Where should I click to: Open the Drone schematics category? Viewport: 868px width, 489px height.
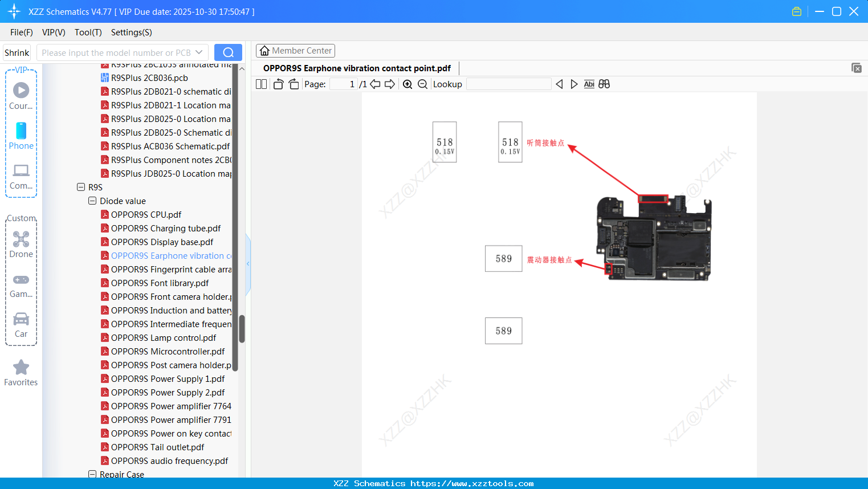pos(21,244)
